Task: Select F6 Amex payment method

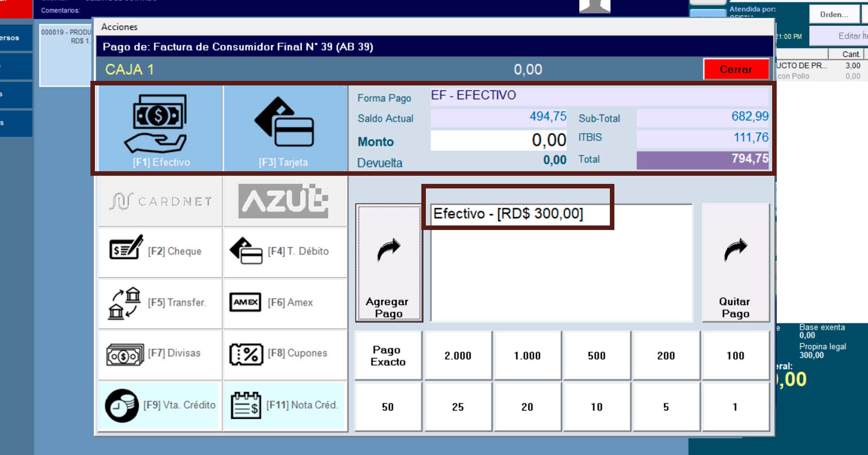Action: 285,303
